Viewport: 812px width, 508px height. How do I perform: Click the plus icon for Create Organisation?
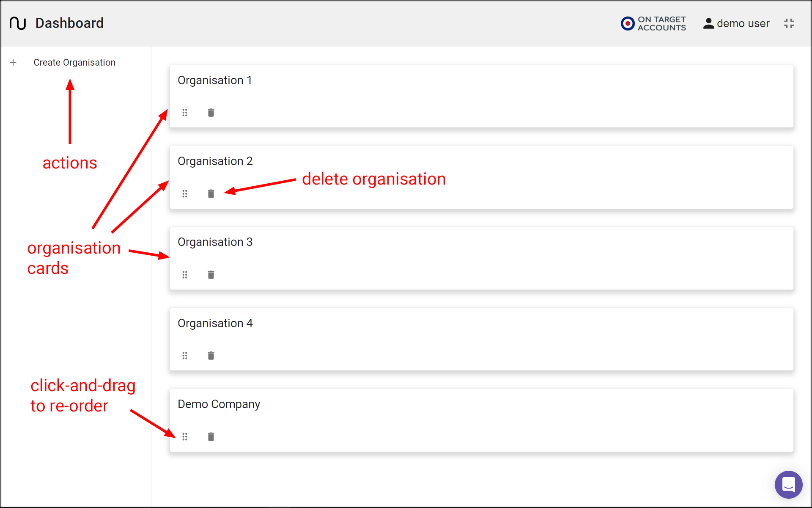(13, 63)
